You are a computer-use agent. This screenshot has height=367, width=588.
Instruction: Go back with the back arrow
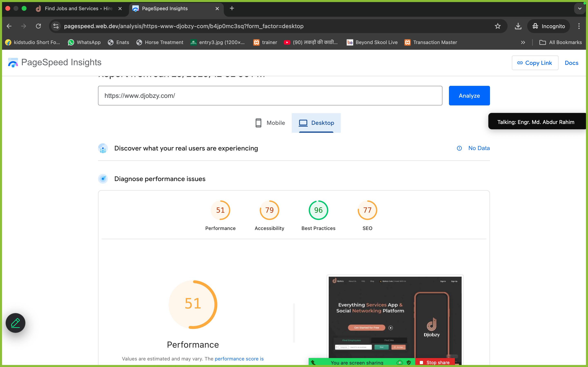pyautogui.click(x=9, y=26)
